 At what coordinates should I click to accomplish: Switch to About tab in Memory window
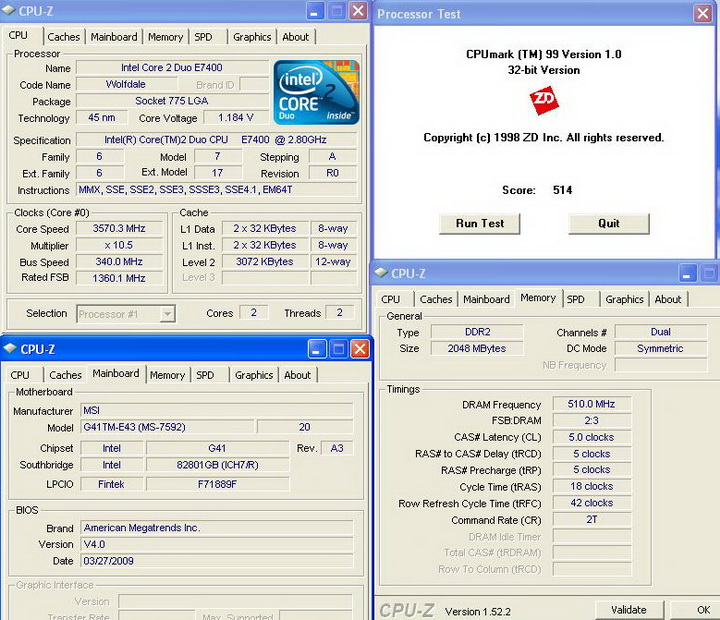pos(668,299)
